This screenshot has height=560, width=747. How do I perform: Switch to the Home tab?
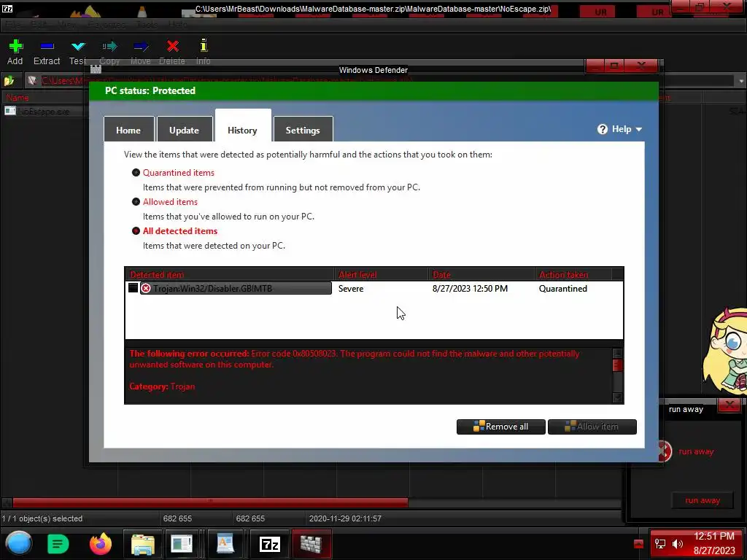(128, 129)
